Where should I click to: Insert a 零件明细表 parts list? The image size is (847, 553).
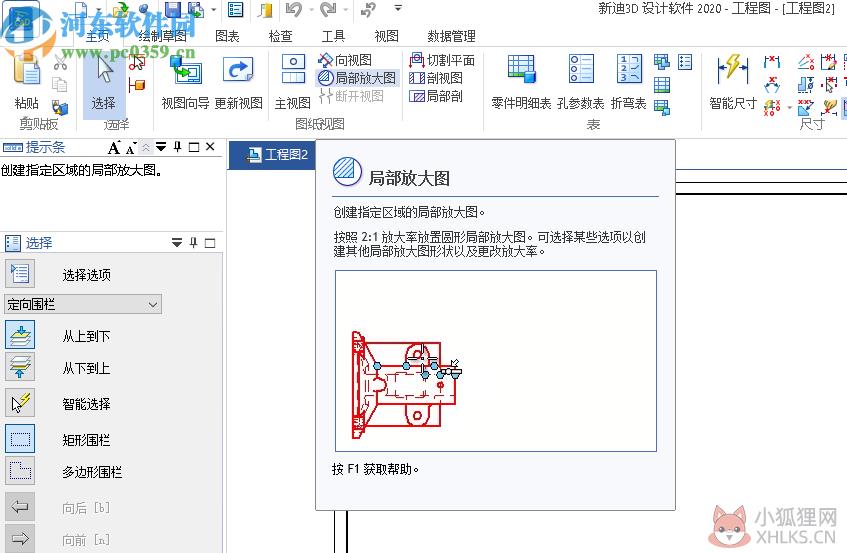(x=521, y=82)
